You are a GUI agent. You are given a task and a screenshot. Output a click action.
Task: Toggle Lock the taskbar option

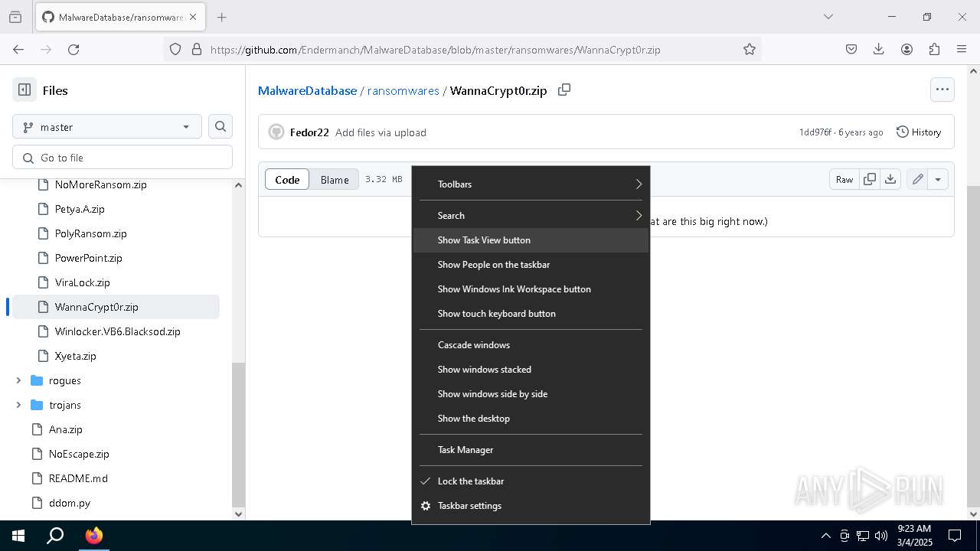pyautogui.click(x=531, y=481)
